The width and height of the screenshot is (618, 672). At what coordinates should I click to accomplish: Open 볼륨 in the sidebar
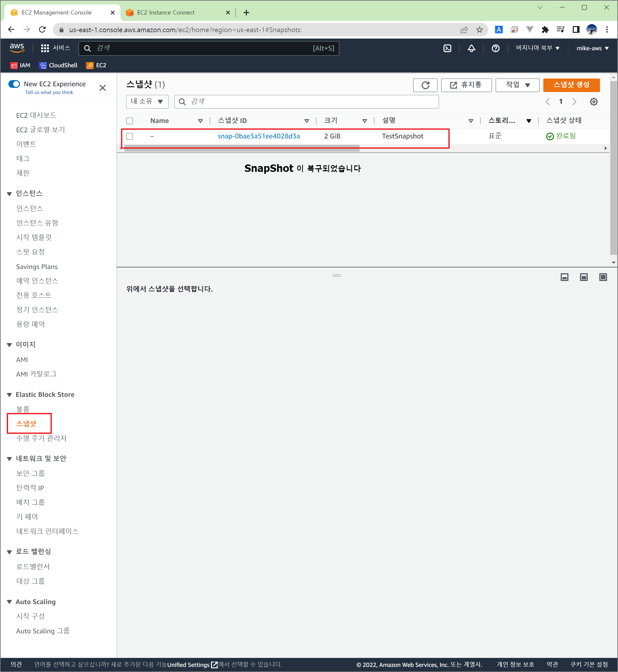[x=23, y=409]
